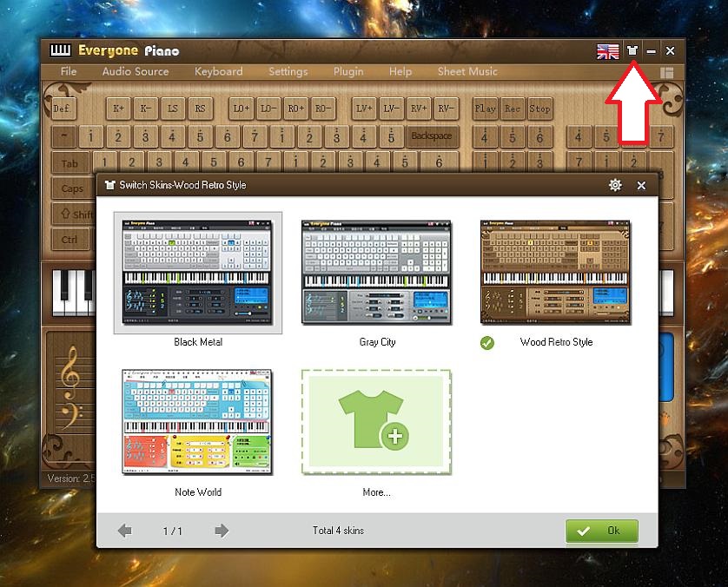Click the UK flag language icon
This screenshot has width=728, height=587.
click(608, 51)
